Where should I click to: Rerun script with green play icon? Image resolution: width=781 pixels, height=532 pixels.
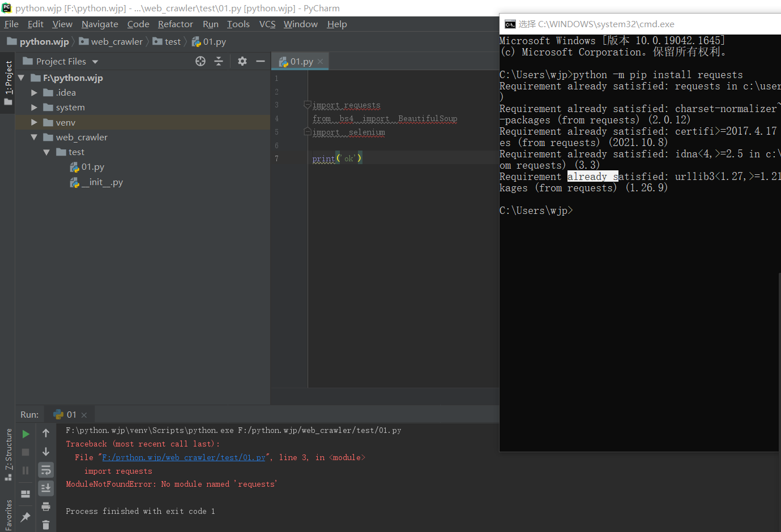(x=25, y=434)
